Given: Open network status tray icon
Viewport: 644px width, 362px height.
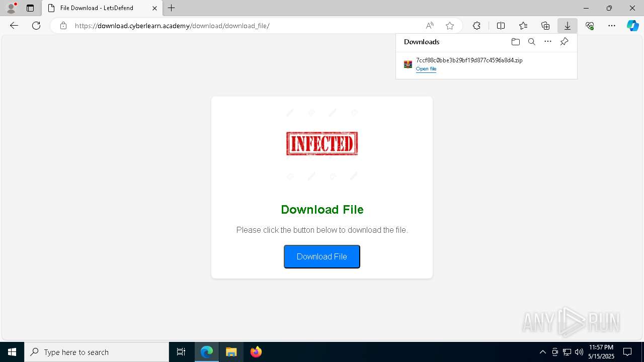Looking at the screenshot, I should (567, 352).
